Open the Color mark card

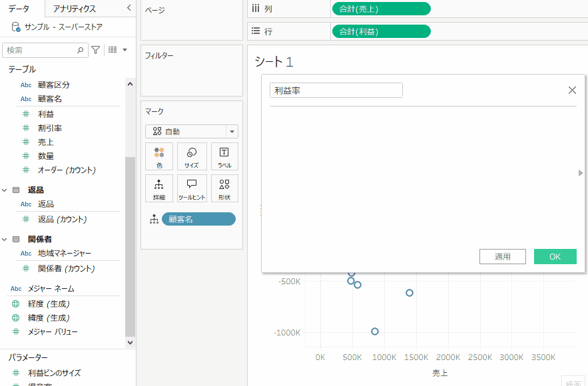[159, 156]
